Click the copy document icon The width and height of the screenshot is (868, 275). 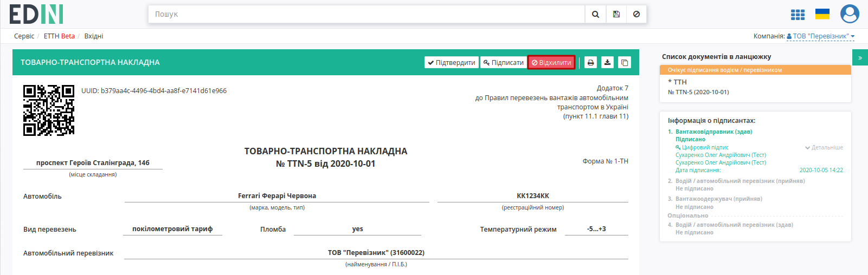coord(625,63)
